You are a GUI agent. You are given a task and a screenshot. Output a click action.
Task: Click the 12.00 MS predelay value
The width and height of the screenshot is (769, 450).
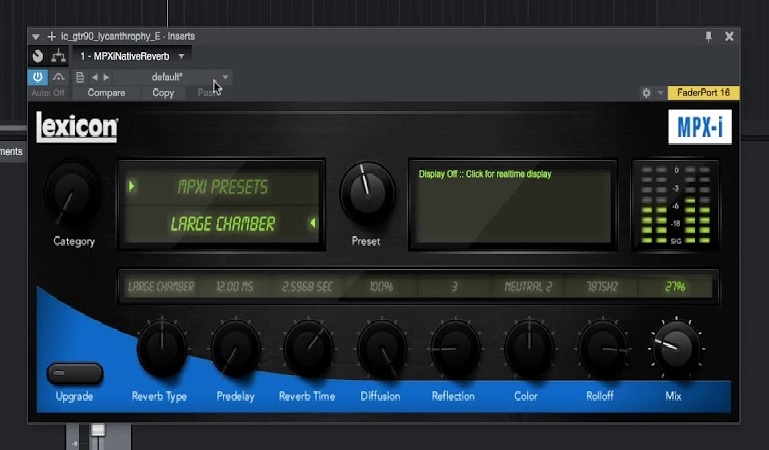[x=234, y=287]
